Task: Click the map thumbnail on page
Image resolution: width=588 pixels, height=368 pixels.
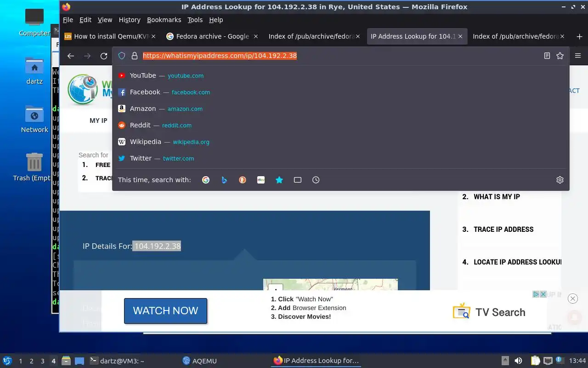Action: [330, 284]
